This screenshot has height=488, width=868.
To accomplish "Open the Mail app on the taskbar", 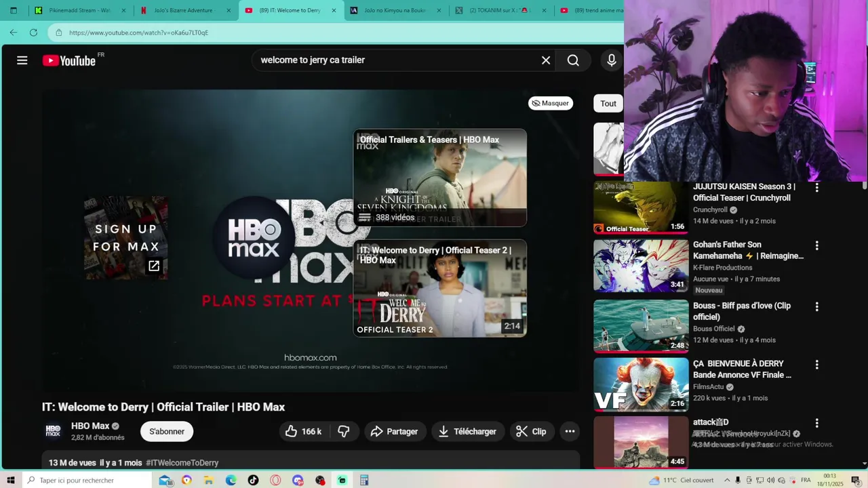I will pyautogui.click(x=165, y=480).
